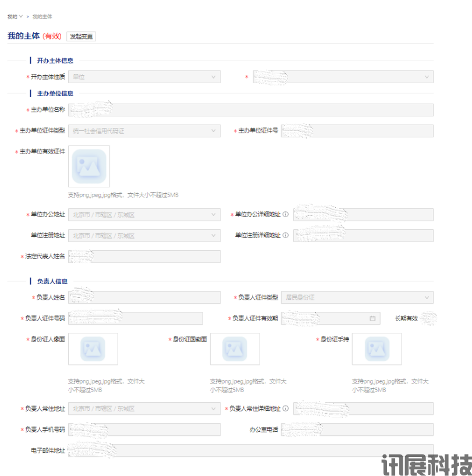Click the 身份证人像面 image placeholder

(x=93, y=349)
